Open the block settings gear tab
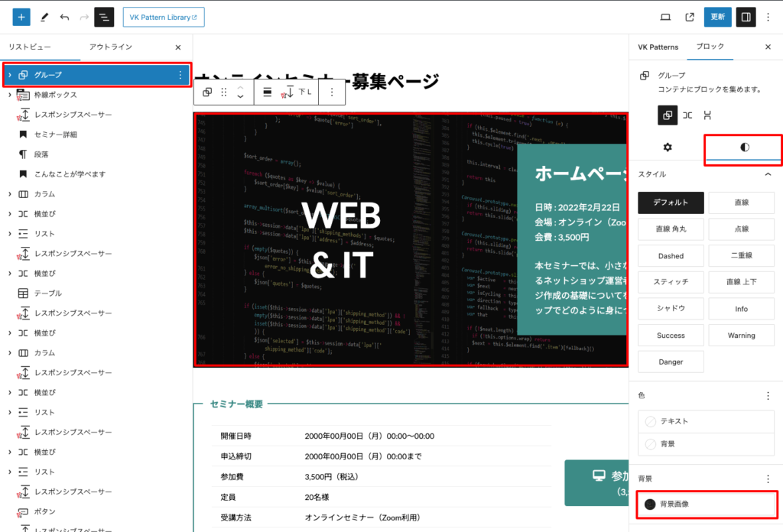 tap(667, 147)
